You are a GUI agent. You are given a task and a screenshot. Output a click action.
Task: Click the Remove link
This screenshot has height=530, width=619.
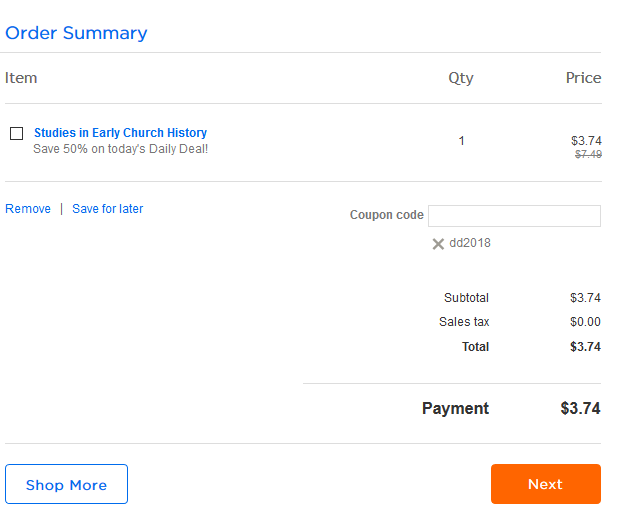click(28, 209)
